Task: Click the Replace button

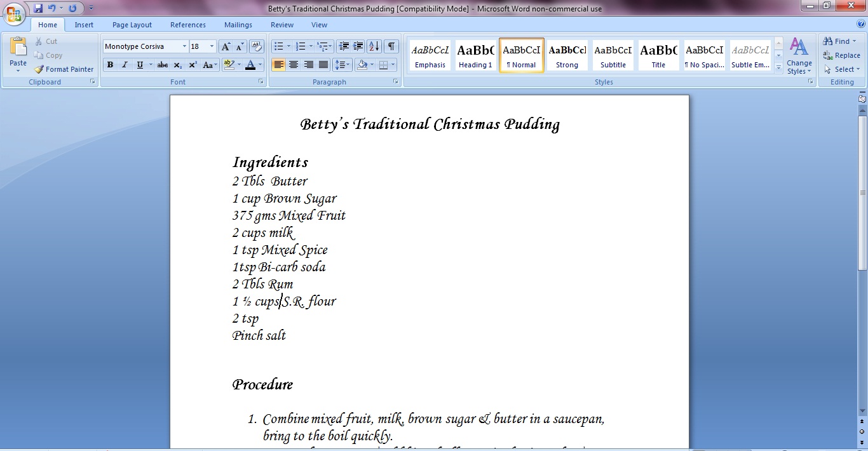Action: click(841, 55)
